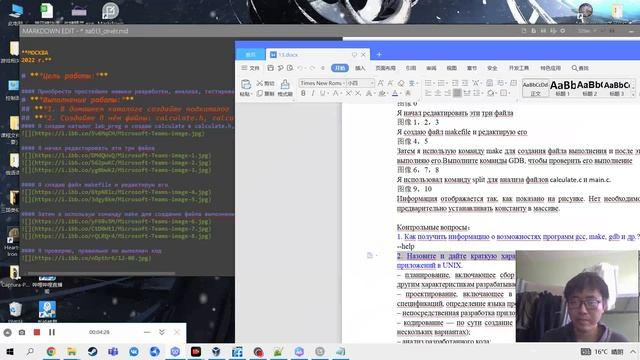640x360 pixels.
Task: Switch to the 页面布局 Page Layout tab
Action: coord(385,68)
